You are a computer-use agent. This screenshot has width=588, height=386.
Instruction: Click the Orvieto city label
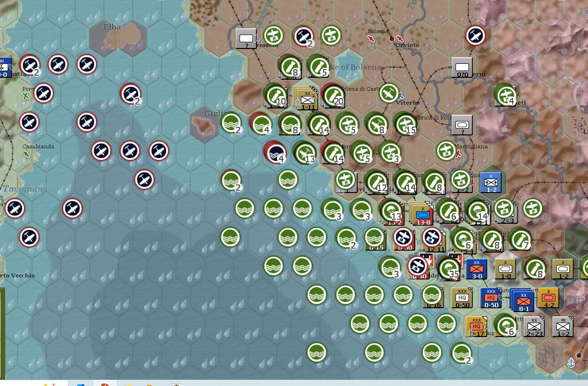(x=407, y=45)
